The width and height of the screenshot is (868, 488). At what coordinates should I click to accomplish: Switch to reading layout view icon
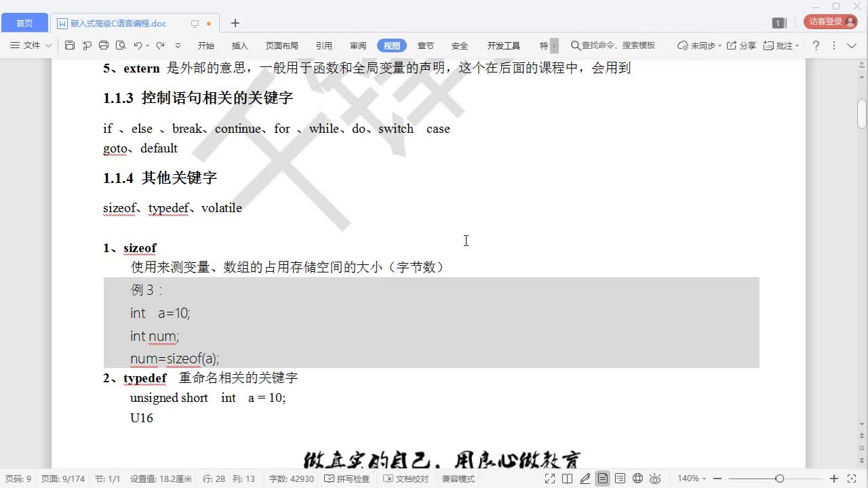coord(568,479)
